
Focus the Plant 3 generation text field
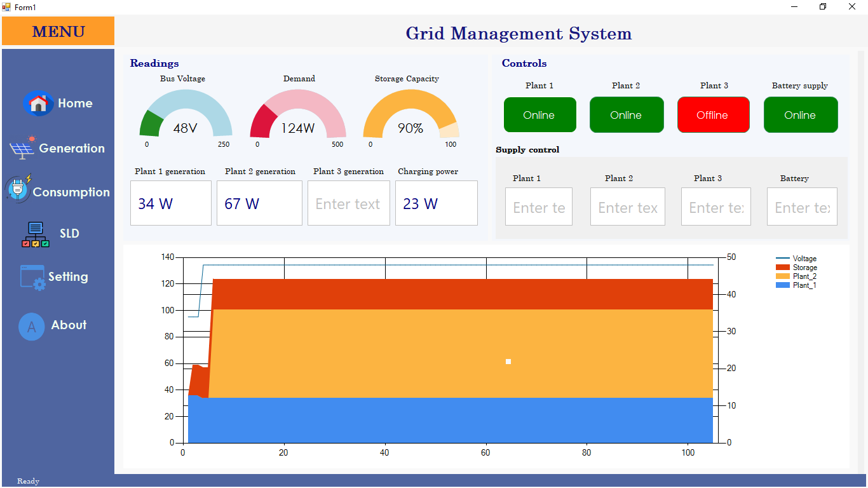click(x=349, y=203)
